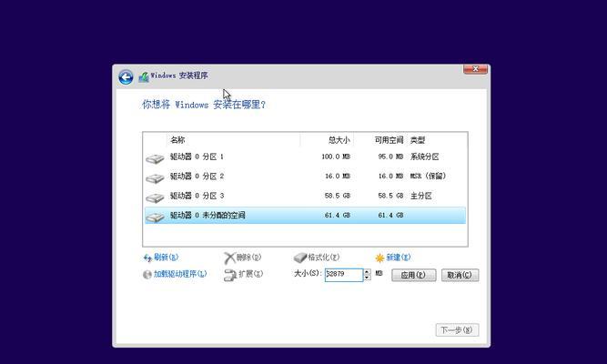Cancel with the 取消(C) button
This screenshot has width=607, height=364.
coord(460,275)
